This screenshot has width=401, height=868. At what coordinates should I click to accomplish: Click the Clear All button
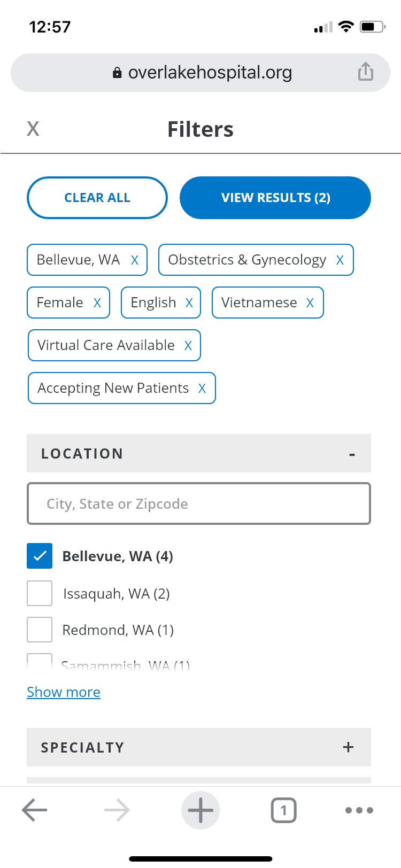point(97,198)
